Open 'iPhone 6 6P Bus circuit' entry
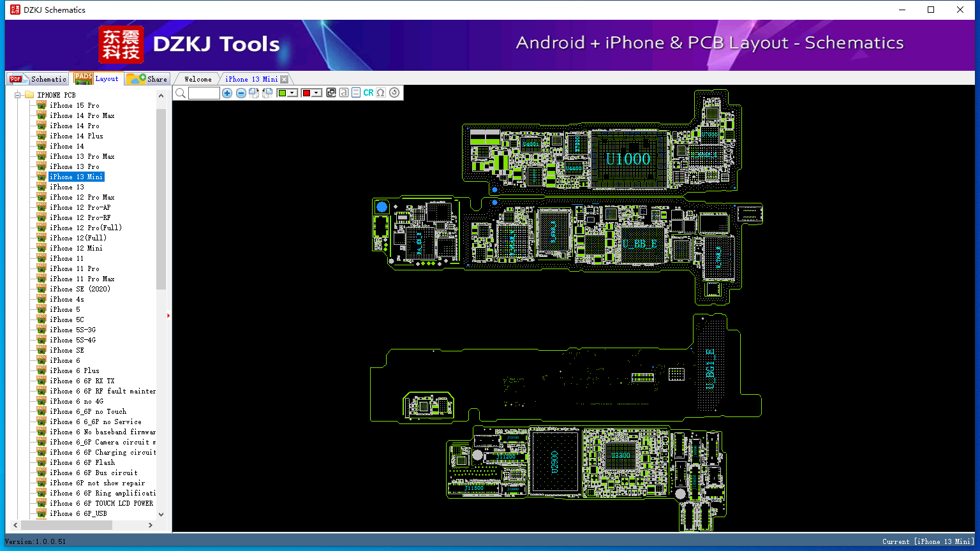 point(94,473)
